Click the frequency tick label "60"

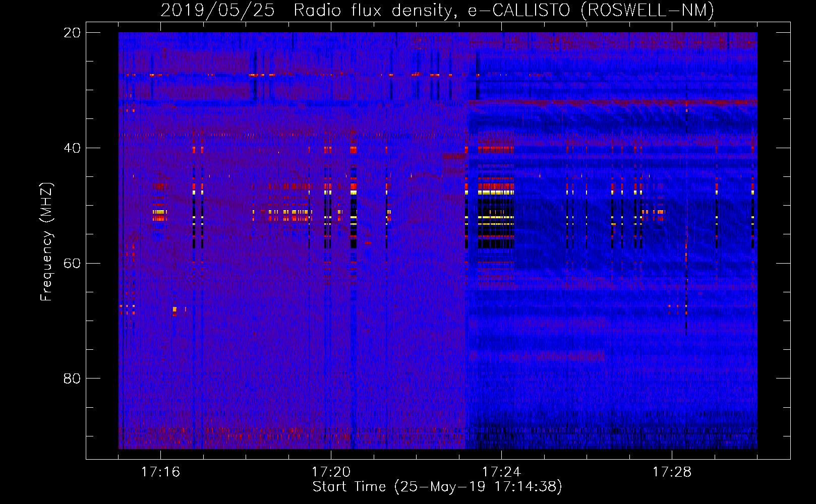click(x=72, y=264)
